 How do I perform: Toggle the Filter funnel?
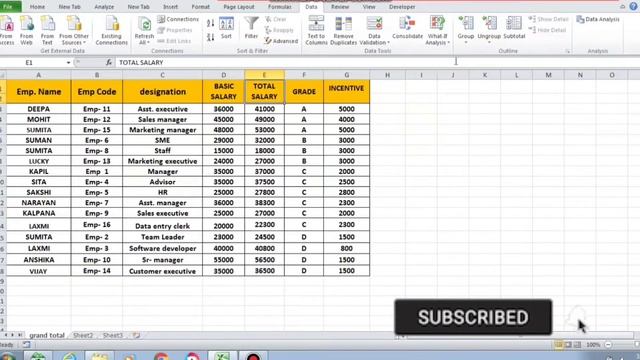click(251, 28)
